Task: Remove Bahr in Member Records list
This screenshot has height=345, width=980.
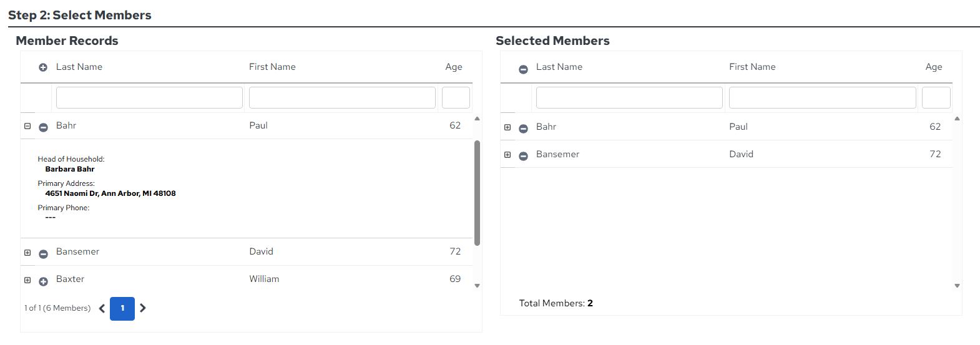Action: click(43, 127)
